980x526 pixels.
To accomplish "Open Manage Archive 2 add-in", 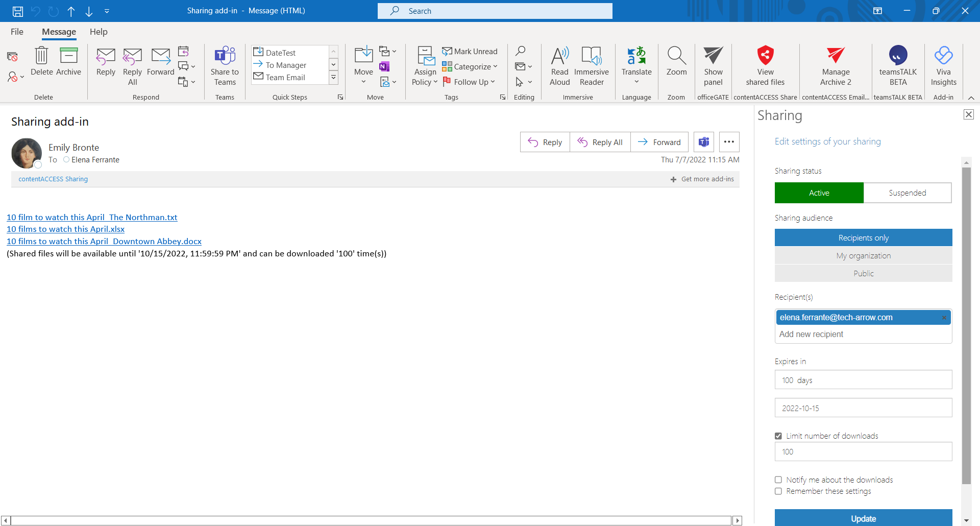I will 835,56.
